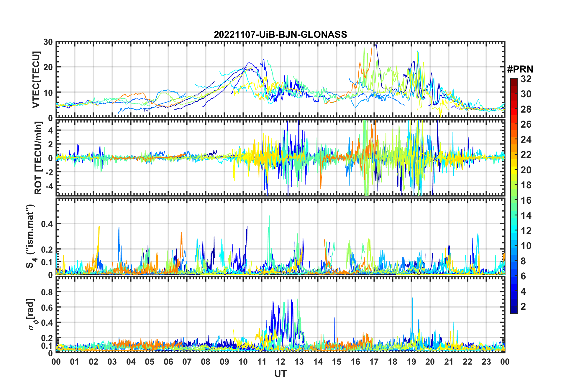Screen dimensions: 561x392
Task: Select UT axis hour label 15
Action: tap(337, 362)
